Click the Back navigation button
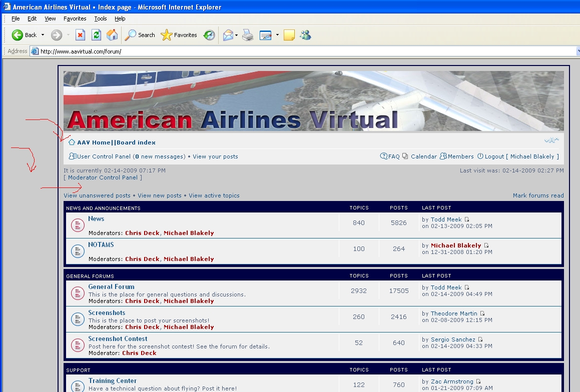The width and height of the screenshot is (580, 392). click(24, 35)
